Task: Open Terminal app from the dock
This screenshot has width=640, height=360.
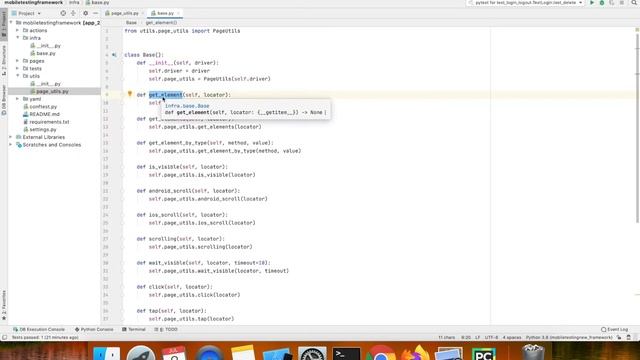Action: click(346, 353)
